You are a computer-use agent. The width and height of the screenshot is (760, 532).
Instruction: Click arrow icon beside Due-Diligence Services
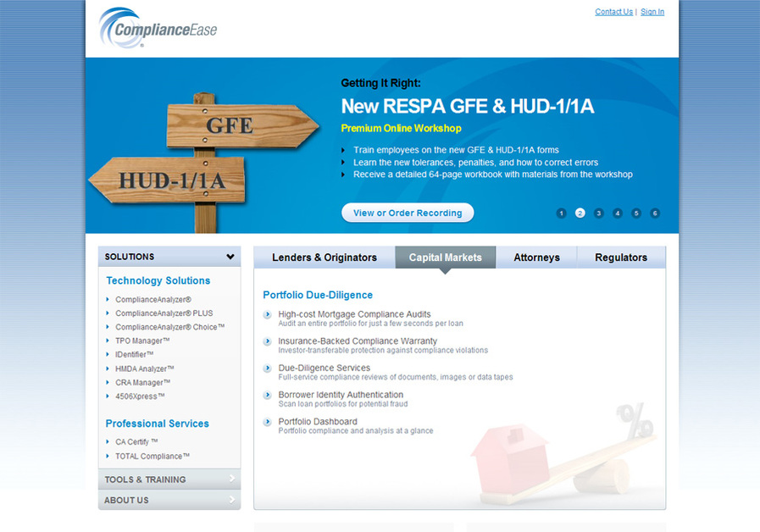pos(267,369)
